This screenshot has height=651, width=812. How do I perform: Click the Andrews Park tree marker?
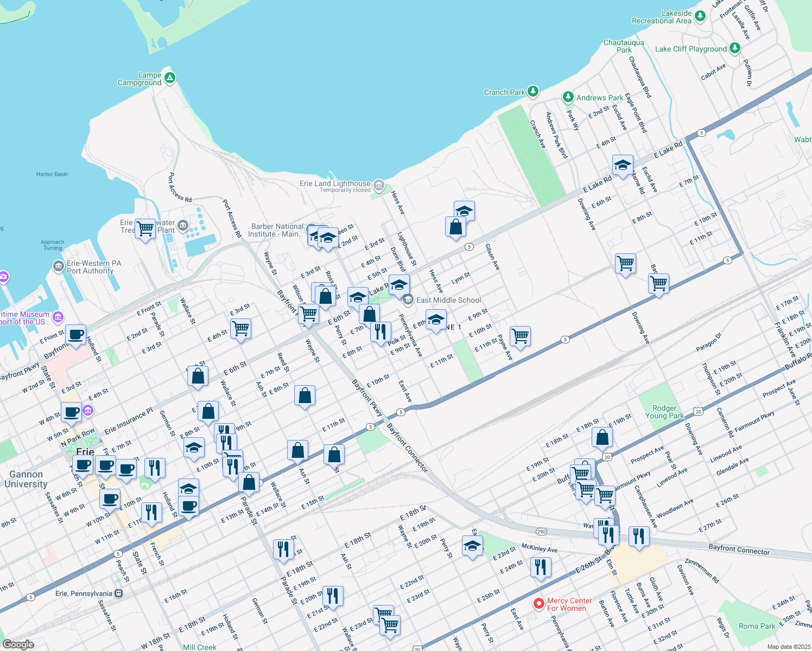pos(568,97)
